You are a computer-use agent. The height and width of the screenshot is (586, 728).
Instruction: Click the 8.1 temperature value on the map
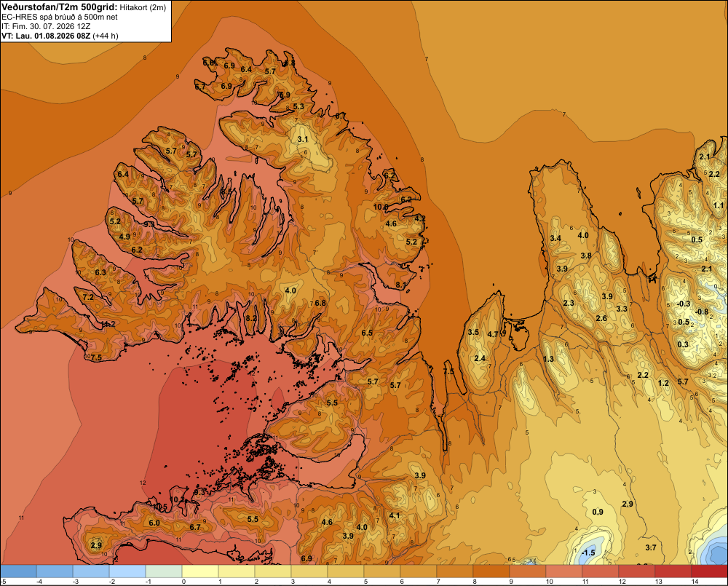click(x=400, y=285)
